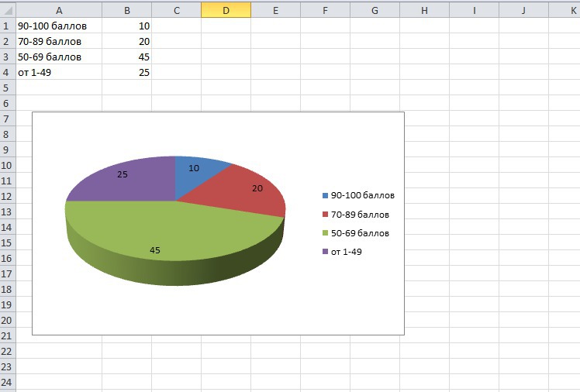Click data label 25 on the chart
This screenshot has width=580, height=392.
pos(123,174)
